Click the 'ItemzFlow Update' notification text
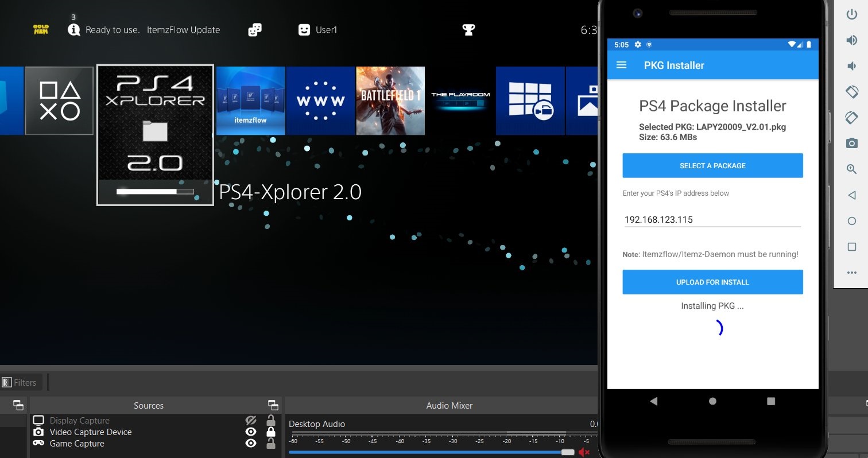Viewport: 868px width, 458px height. pos(184,30)
